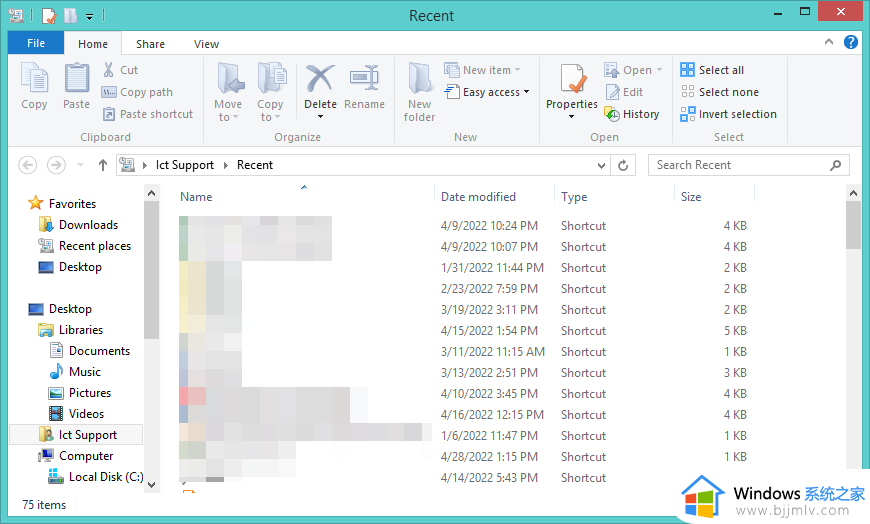Image resolution: width=870 pixels, height=524 pixels.
Task: Open the Music library
Action: [75, 372]
